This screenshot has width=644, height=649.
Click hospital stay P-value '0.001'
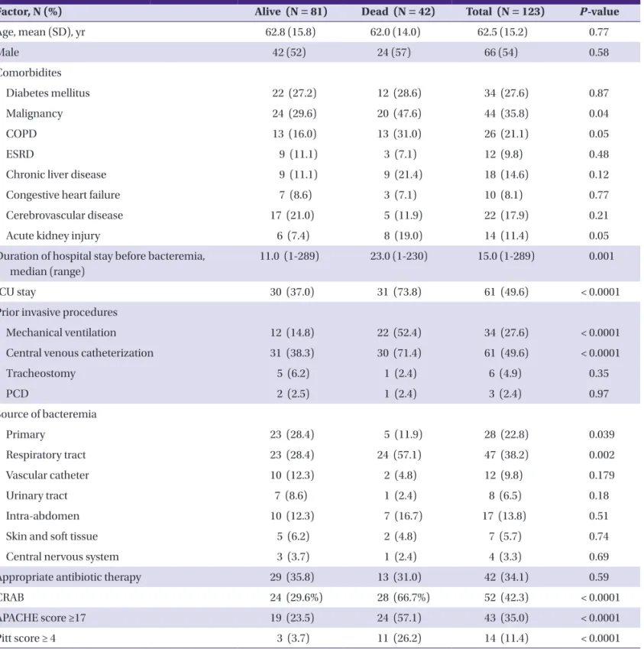click(601, 256)
